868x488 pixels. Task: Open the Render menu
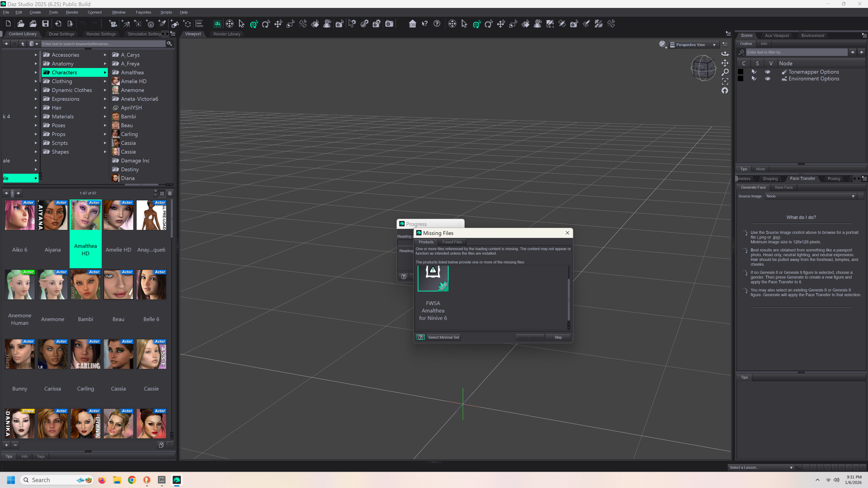[x=72, y=12]
